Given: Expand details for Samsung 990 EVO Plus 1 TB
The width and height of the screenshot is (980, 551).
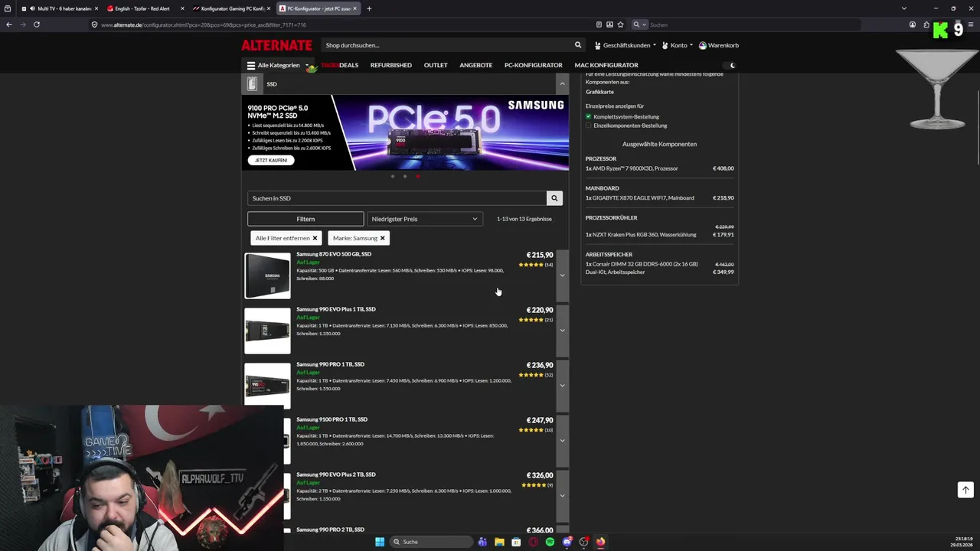Looking at the screenshot, I should [x=562, y=331].
